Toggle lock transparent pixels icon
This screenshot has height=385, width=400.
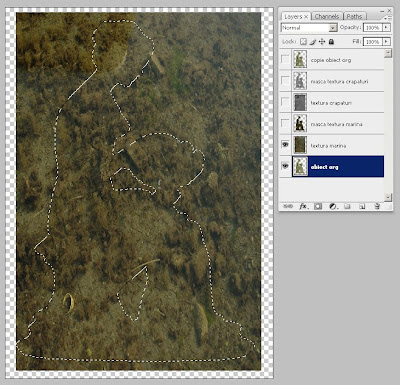coord(303,42)
